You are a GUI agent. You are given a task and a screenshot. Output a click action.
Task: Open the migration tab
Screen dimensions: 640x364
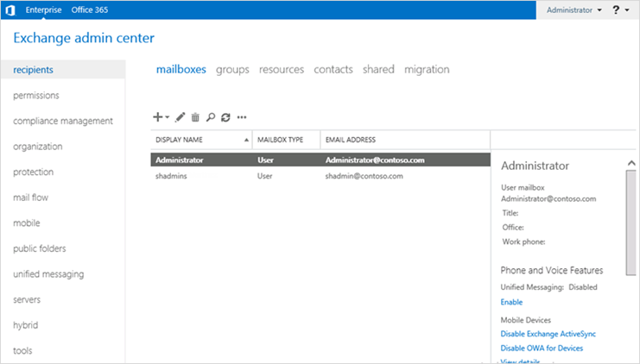427,69
